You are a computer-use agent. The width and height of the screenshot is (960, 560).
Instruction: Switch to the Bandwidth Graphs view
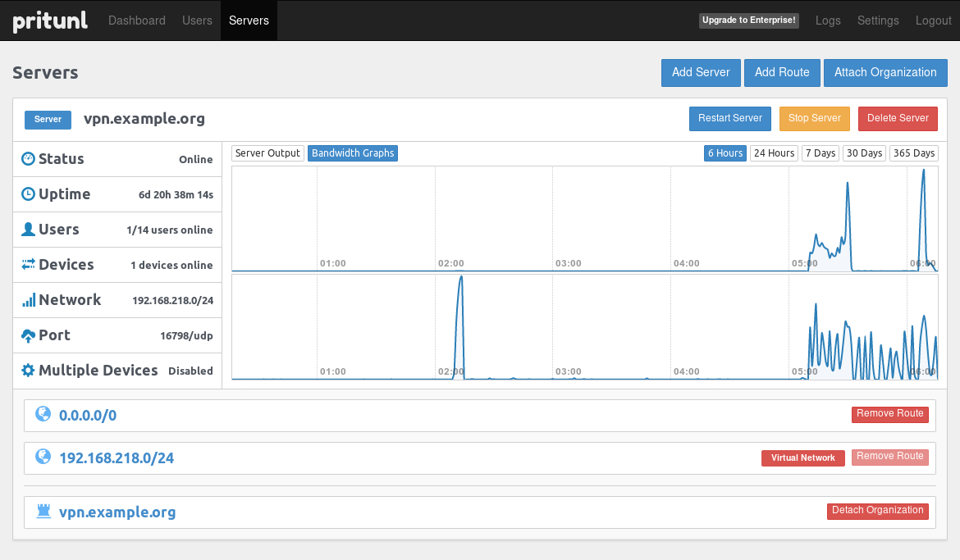(353, 153)
